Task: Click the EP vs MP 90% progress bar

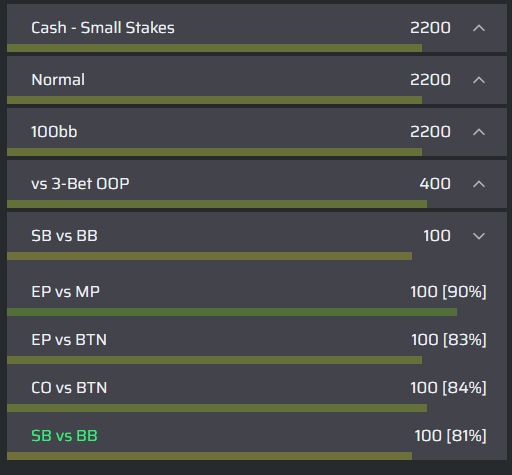Action: pos(232,312)
